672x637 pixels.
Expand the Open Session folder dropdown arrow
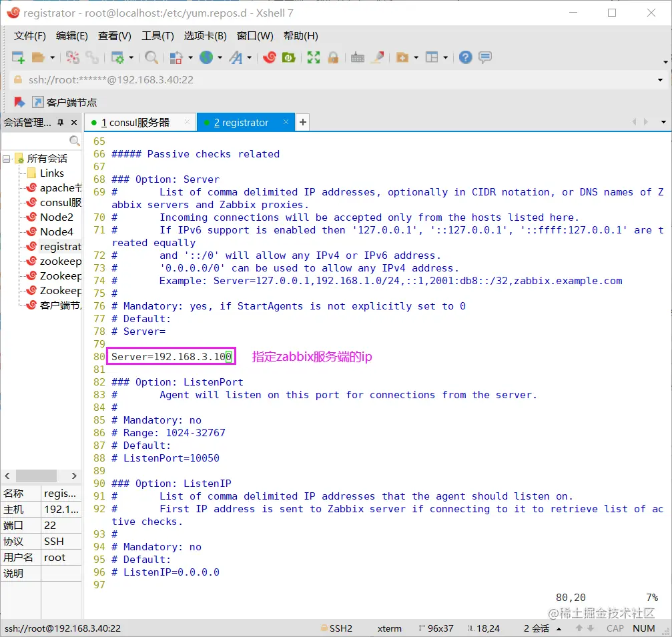click(x=52, y=57)
